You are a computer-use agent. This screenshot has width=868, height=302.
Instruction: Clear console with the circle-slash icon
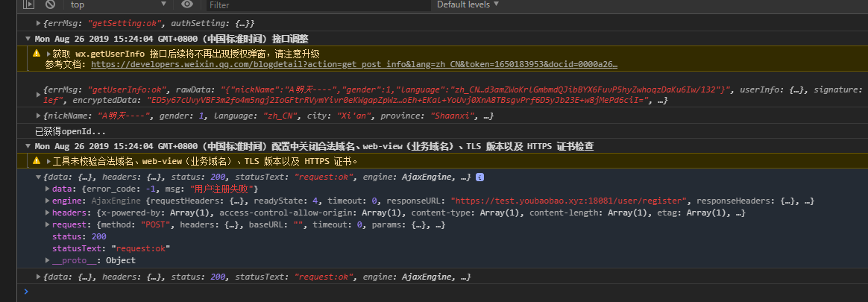point(51,4)
